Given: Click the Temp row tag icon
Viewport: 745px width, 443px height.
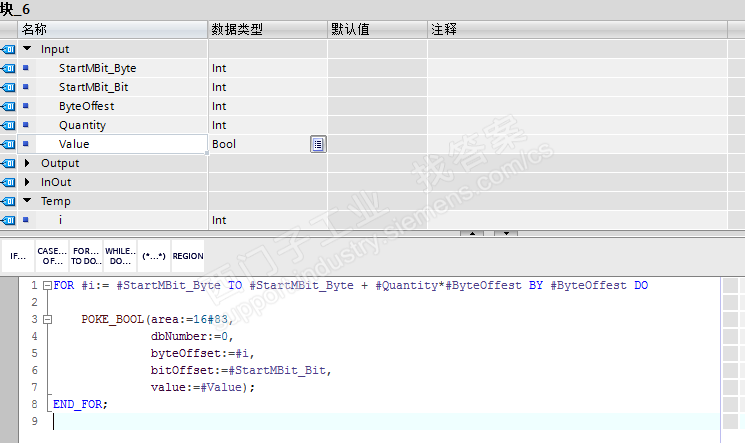Looking at the screenshot, I should (9, 201).
